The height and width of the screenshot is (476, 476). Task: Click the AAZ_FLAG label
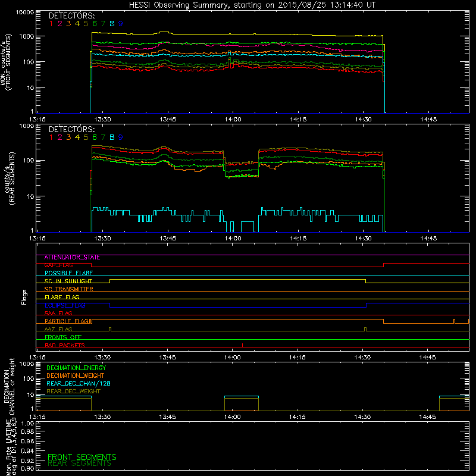tap(58, 329)
